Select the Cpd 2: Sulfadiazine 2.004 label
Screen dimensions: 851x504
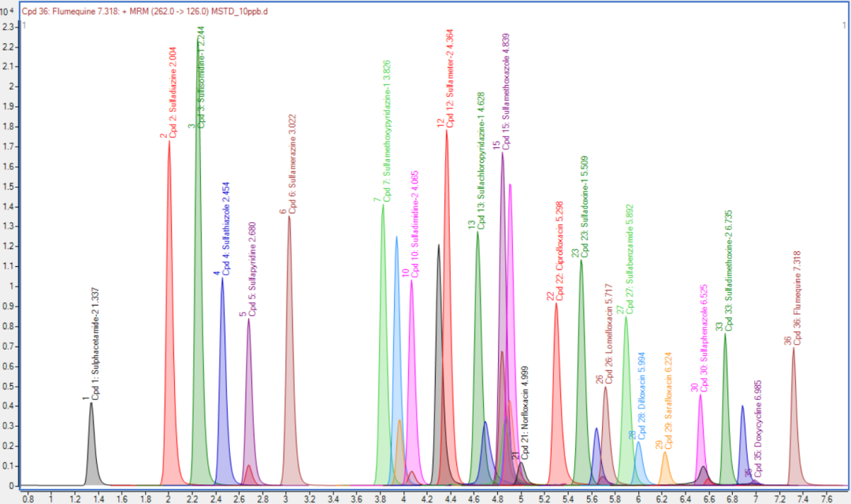173,92
